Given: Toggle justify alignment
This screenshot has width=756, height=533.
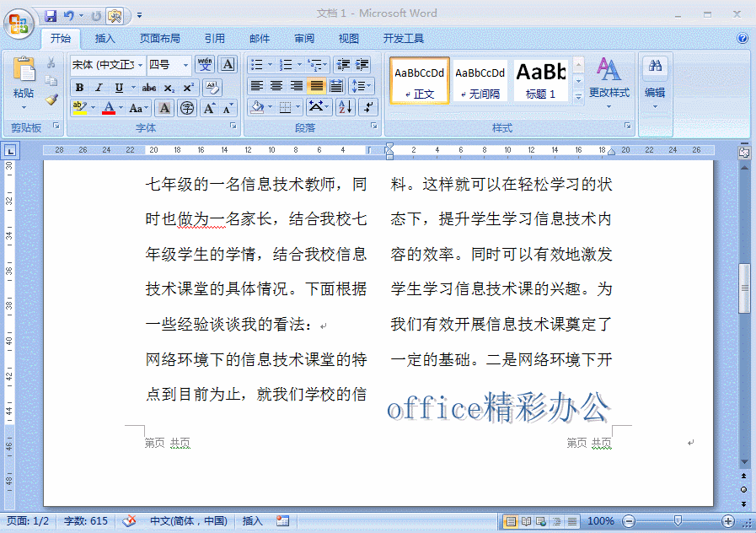Looking at the screenshot, I should 316,86.
